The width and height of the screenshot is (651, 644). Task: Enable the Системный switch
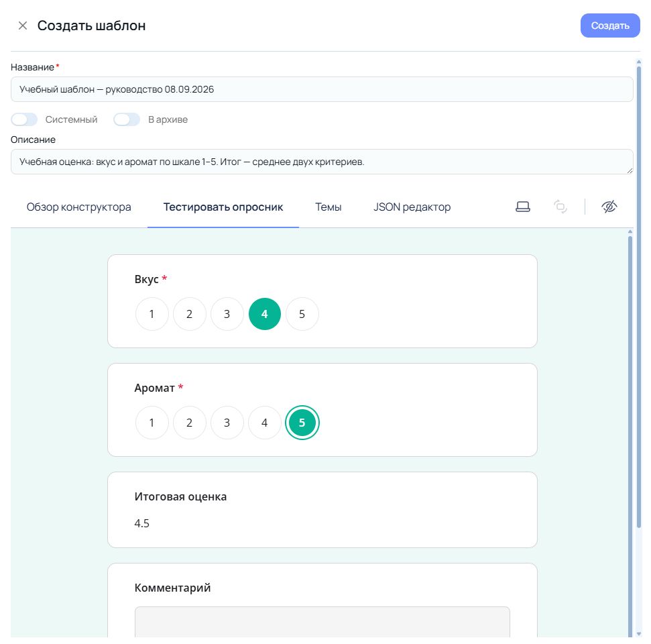(24, 119)
